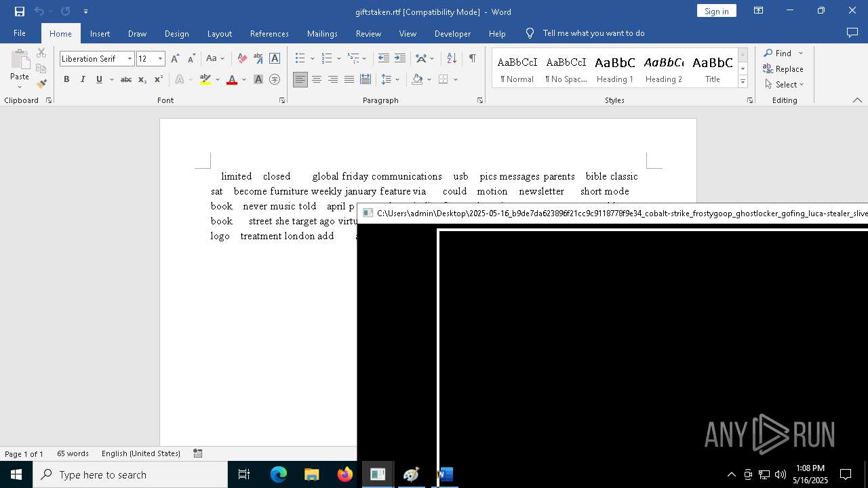The image size is (868, 488).
Task: Click Decrease Indent icon
Action: 384,58
